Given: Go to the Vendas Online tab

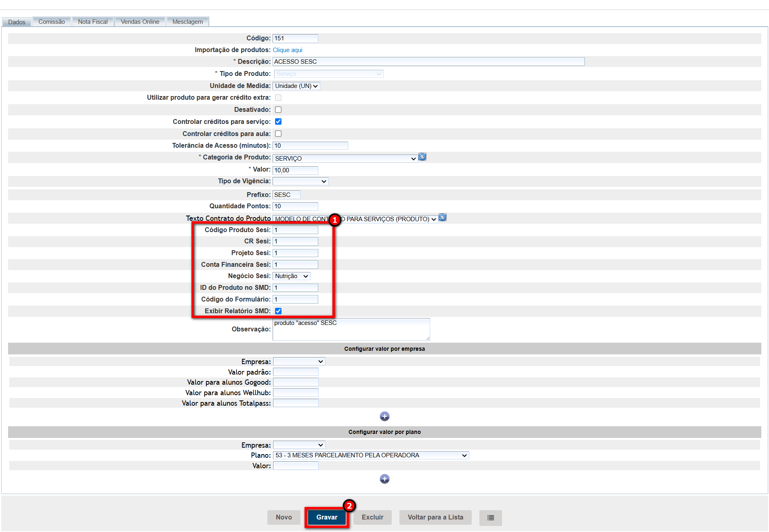Looking at the screenshot, I should pyautogui.click(x=140, y=22).
